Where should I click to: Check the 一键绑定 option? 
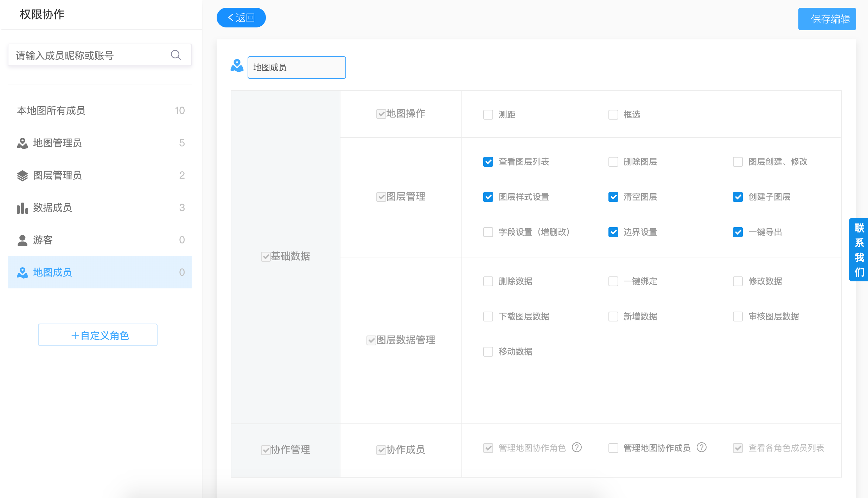(x=613, y=281)
